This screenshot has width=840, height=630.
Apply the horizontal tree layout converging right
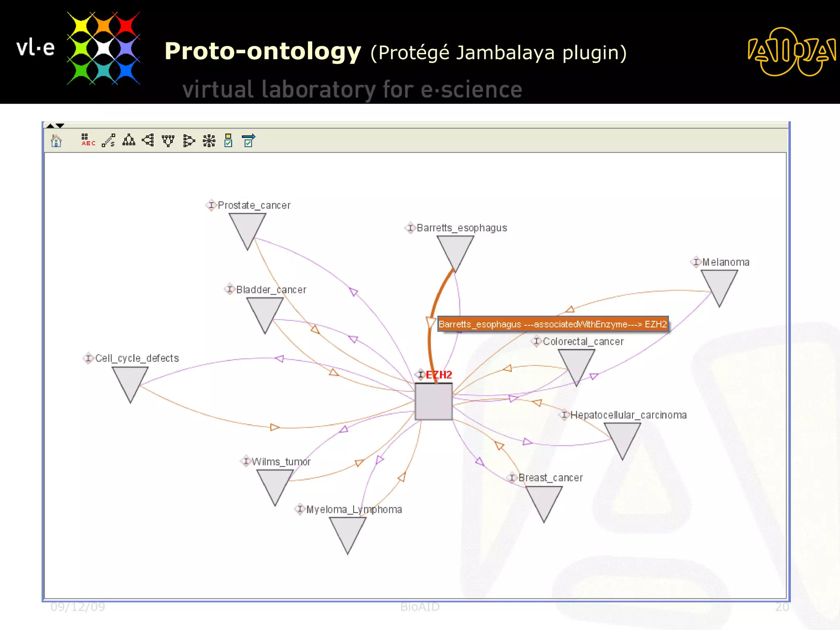pyautogui.click(x=189, y=140)
